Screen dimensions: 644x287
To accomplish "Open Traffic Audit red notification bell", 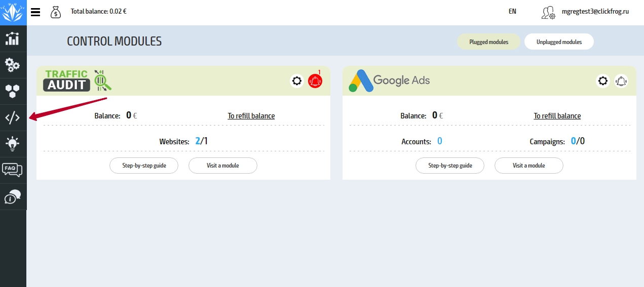I will point(315,80).
